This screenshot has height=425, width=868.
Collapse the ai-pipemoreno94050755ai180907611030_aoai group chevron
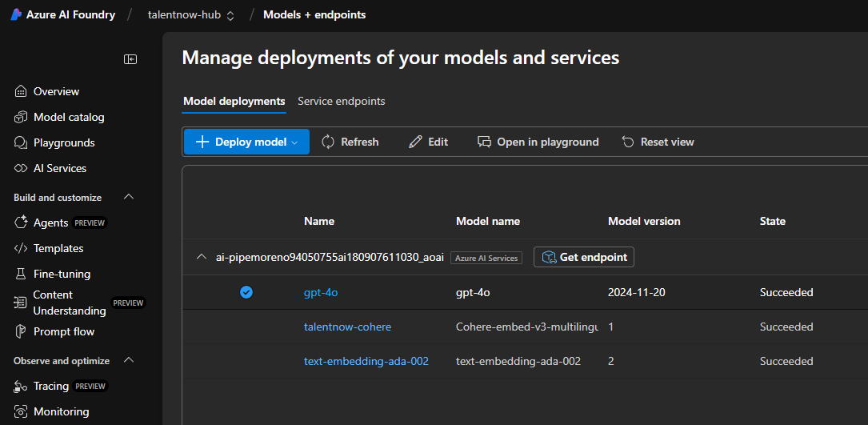click(202, 257)
